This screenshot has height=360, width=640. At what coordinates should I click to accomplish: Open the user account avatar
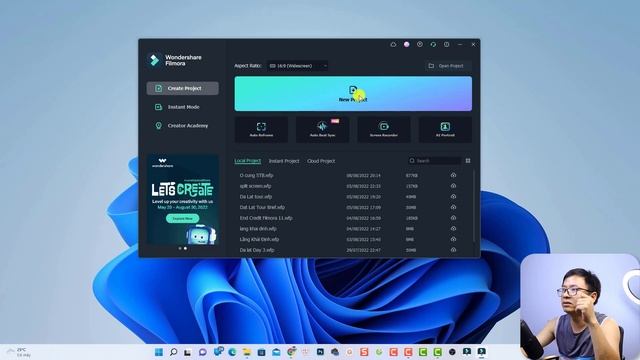point(407,44)
